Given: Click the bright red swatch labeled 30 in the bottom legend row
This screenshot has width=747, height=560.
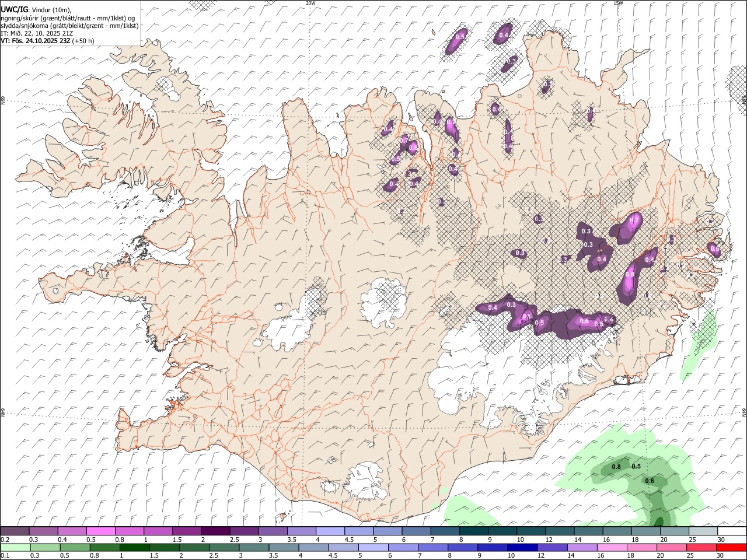Looking at the screenshot, I should [x=731, y=547].
